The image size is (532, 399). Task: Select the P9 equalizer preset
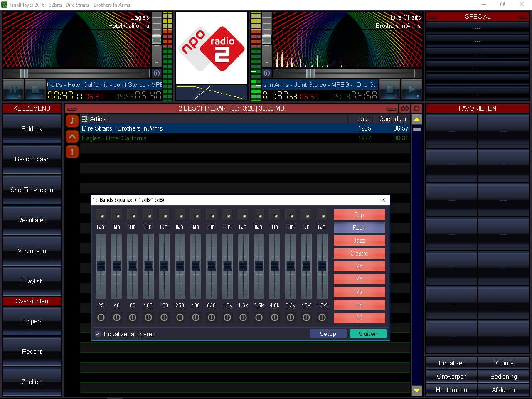pos(360,318)
